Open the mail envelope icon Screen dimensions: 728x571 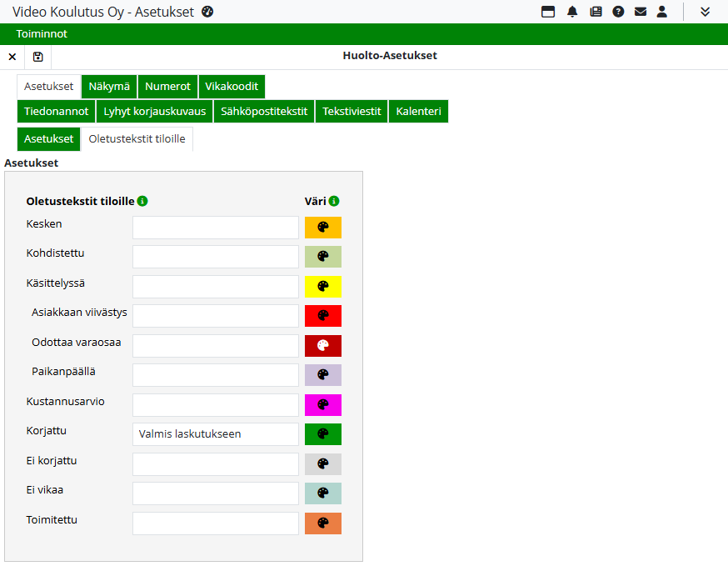coord(640,12)
